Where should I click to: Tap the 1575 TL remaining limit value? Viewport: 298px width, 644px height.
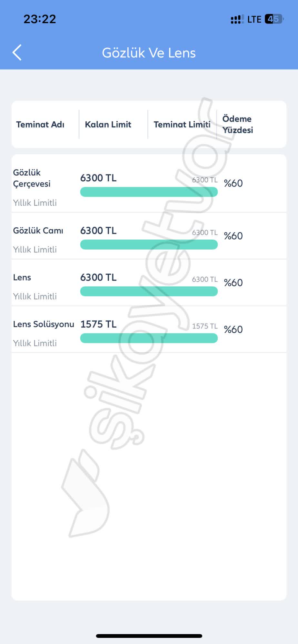click(x=98, y=324)
